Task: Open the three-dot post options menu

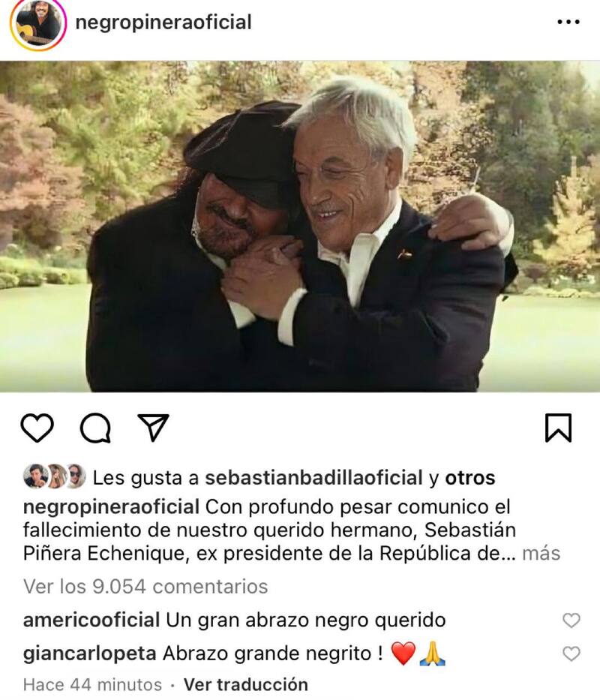Action: pos(568,22)
